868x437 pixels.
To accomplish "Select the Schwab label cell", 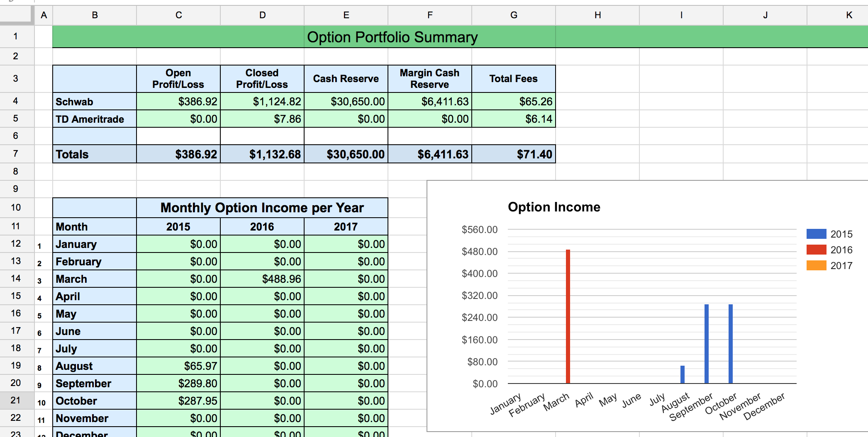I will pos(94,101).
